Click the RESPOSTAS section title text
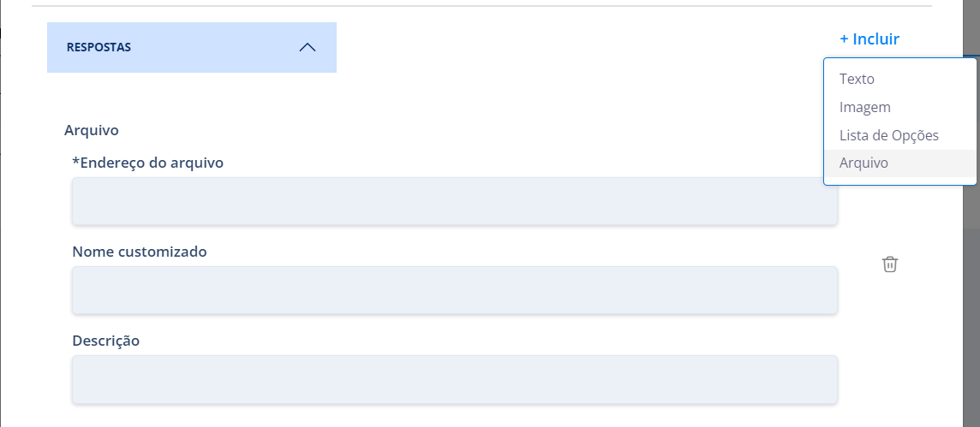 point(99,47)
